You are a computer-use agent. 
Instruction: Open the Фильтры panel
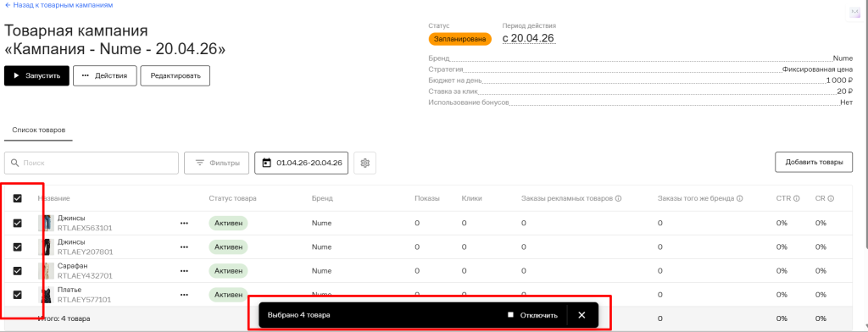click(x=216, y=163)
